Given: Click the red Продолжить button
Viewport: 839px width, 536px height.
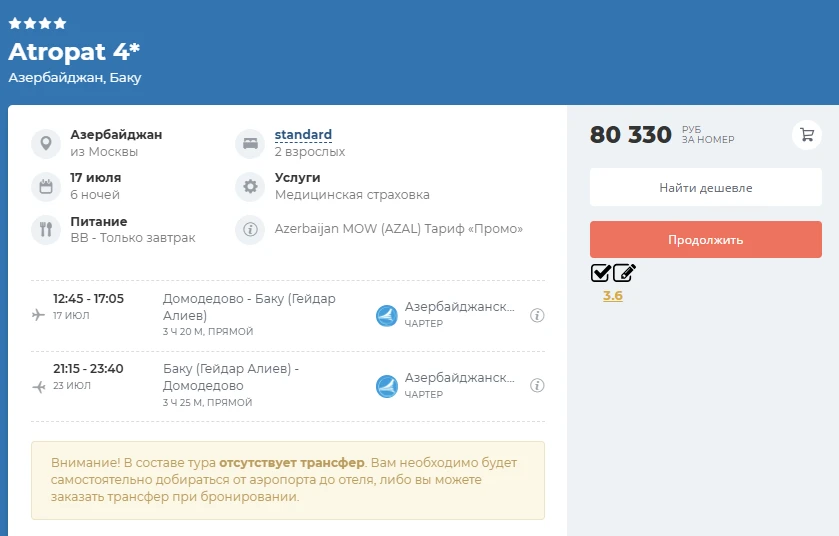Looking at the screenshot, I should tap(706, 240).
